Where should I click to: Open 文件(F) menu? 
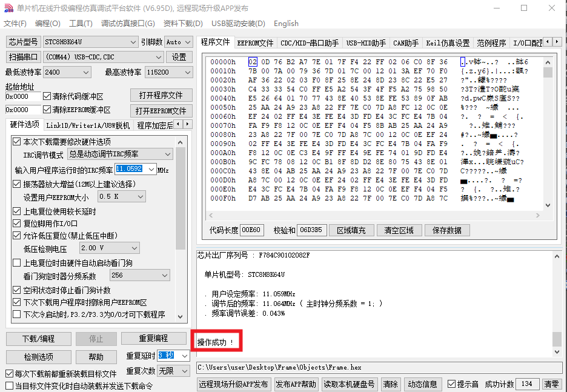point(15,24)
